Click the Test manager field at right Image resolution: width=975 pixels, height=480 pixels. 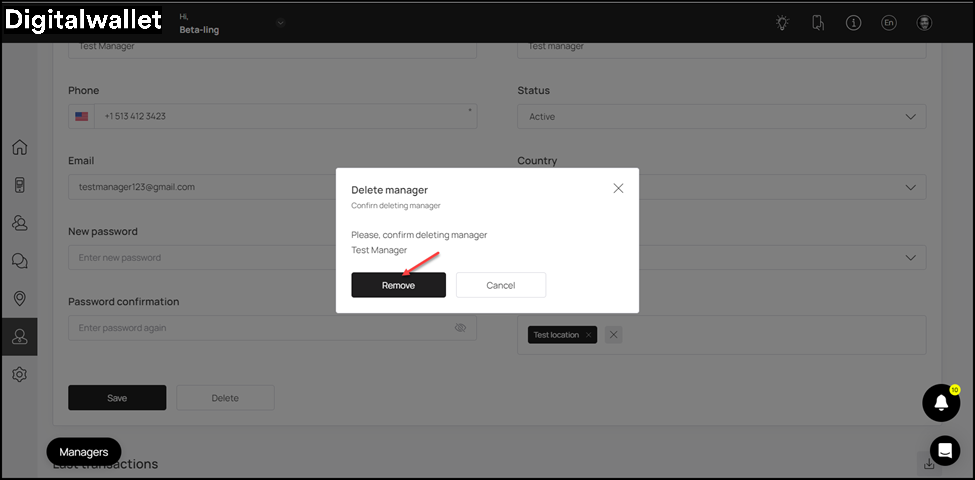pos(721,49)
